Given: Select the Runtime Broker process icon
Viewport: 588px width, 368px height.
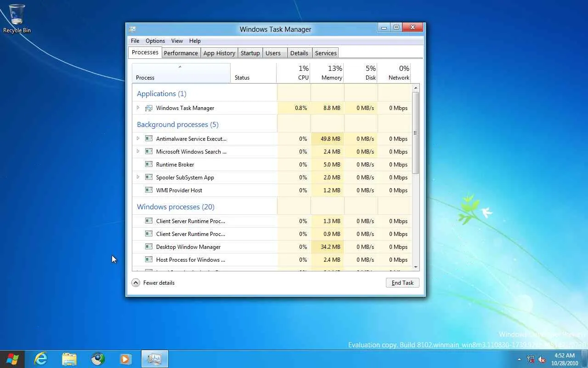Looking at the screenshot, I should 149,164.
